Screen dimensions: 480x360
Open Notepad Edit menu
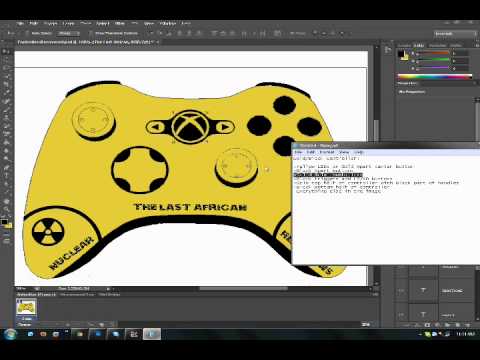pos(310,152)
